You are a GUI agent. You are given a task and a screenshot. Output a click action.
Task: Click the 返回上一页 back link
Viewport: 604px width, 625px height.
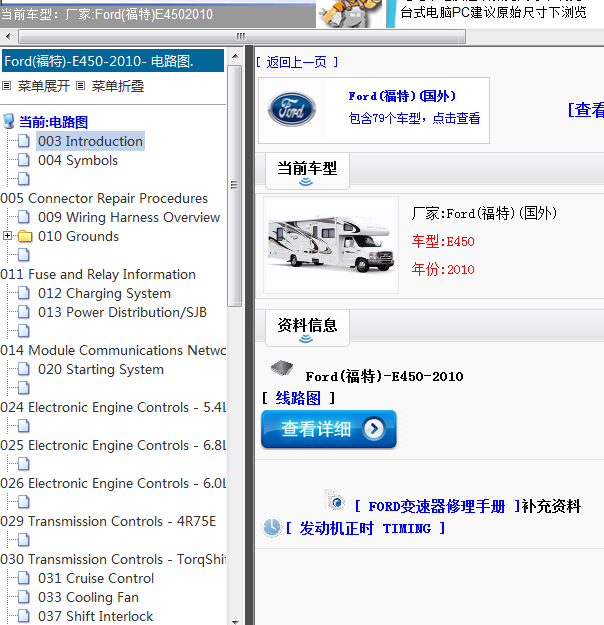[x=297, y=62]
